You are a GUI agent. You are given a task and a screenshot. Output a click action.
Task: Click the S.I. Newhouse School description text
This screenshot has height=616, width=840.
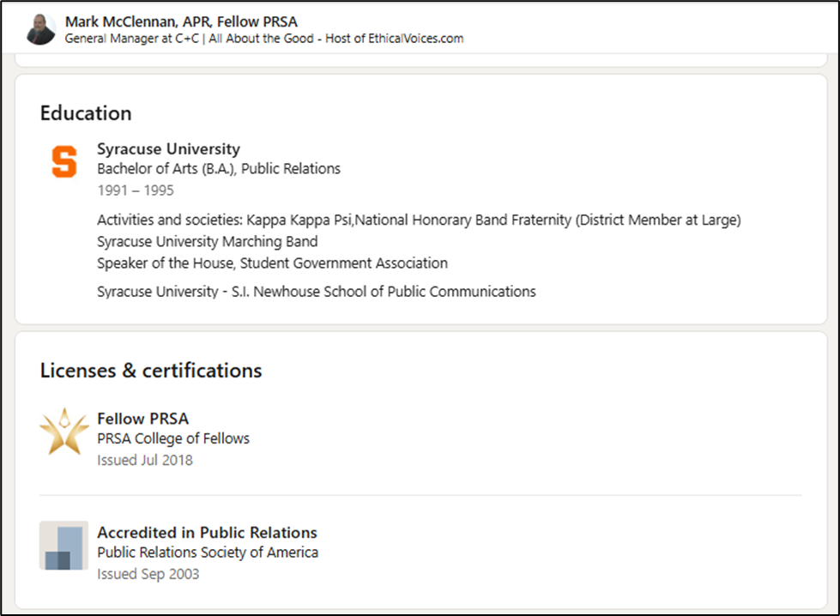pyautogui.click(x=316, y=292)
